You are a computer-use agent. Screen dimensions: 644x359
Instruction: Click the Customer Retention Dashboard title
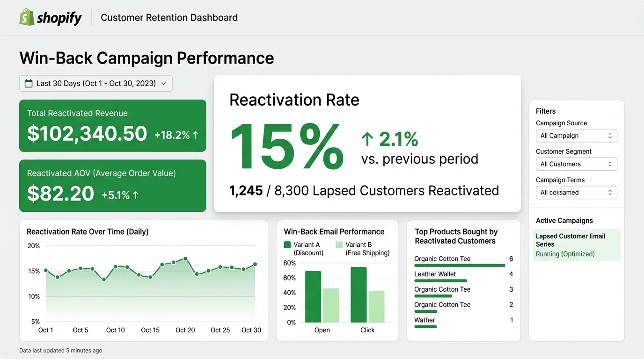pos(169,17)
